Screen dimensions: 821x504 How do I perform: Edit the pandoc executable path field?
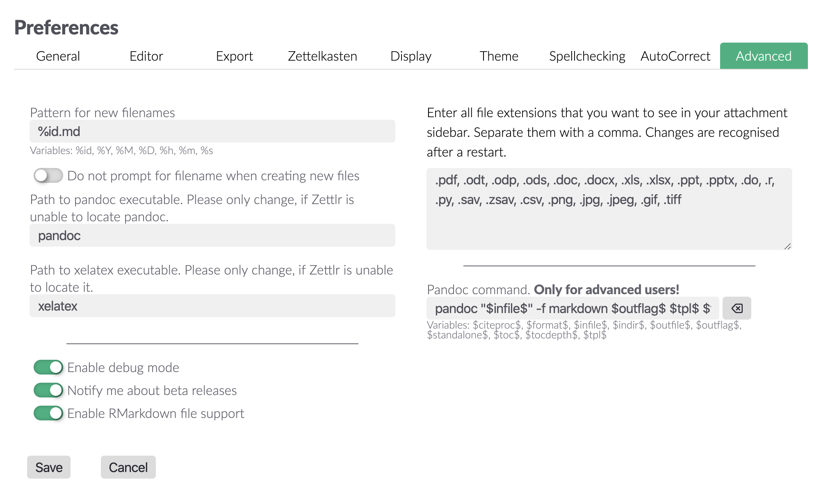click(214, 235)
